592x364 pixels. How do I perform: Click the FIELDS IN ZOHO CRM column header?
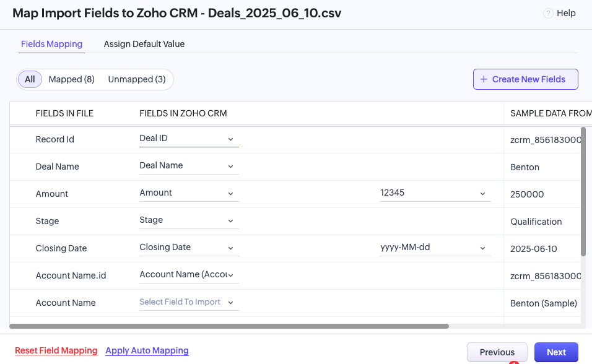pos(183,114)
